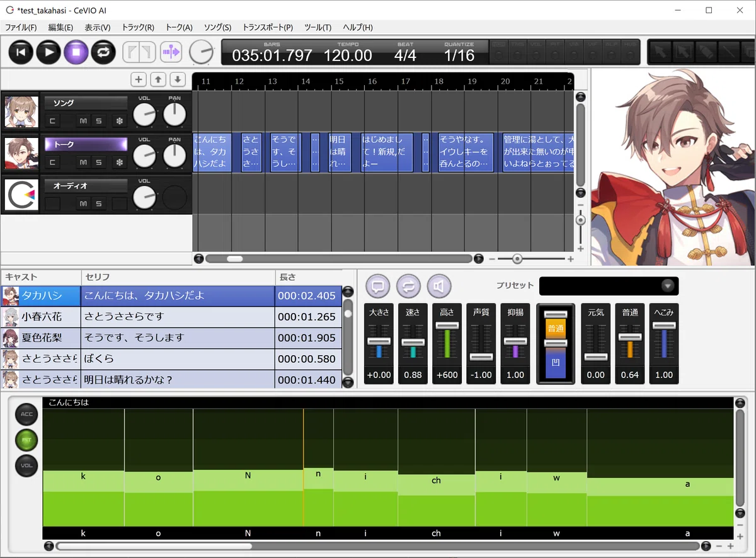Image resolution: width=756 pixels, height=558 pixels.
Task: Open the トーク(A) menu
Action: click(179, 28)
